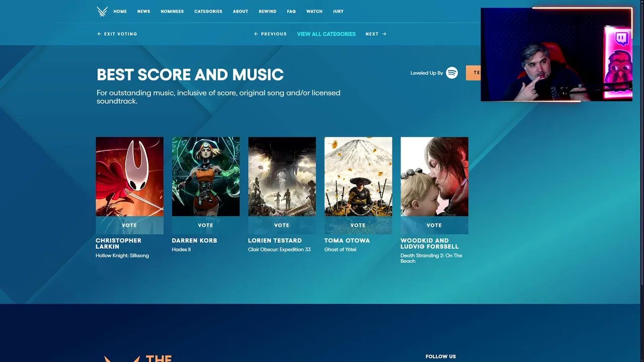Open the Rewind menu item
Viewport: 644px width, 362px height.
pos(268,12)
